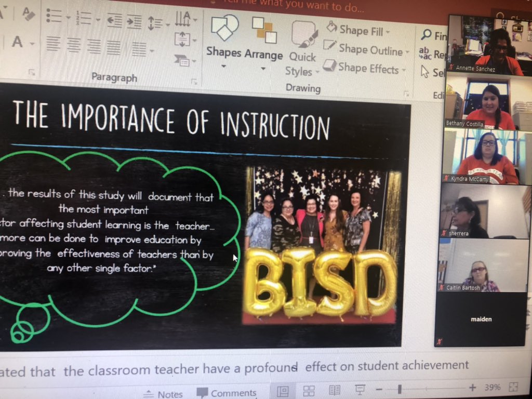This screenshot has height=399, width=532.
Task: Click Increase List Level icon
Action: tap(134, 22)
